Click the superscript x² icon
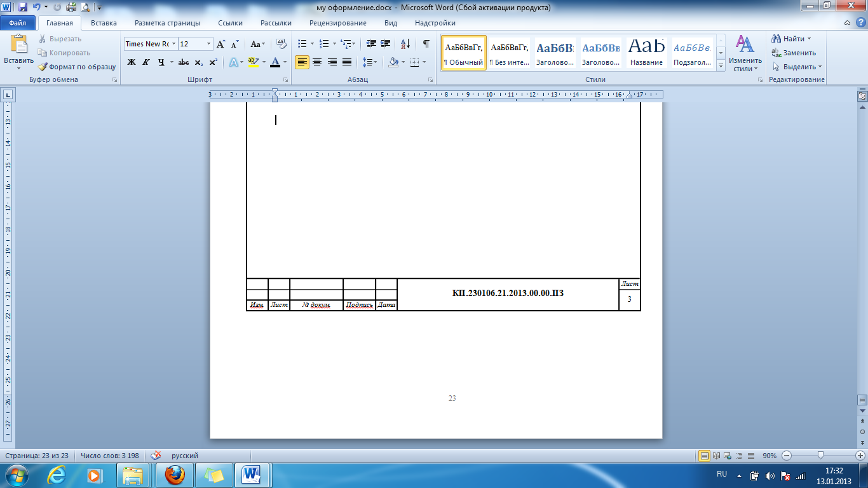The width and height of the screenshot is (868, 488). point(213,62)
